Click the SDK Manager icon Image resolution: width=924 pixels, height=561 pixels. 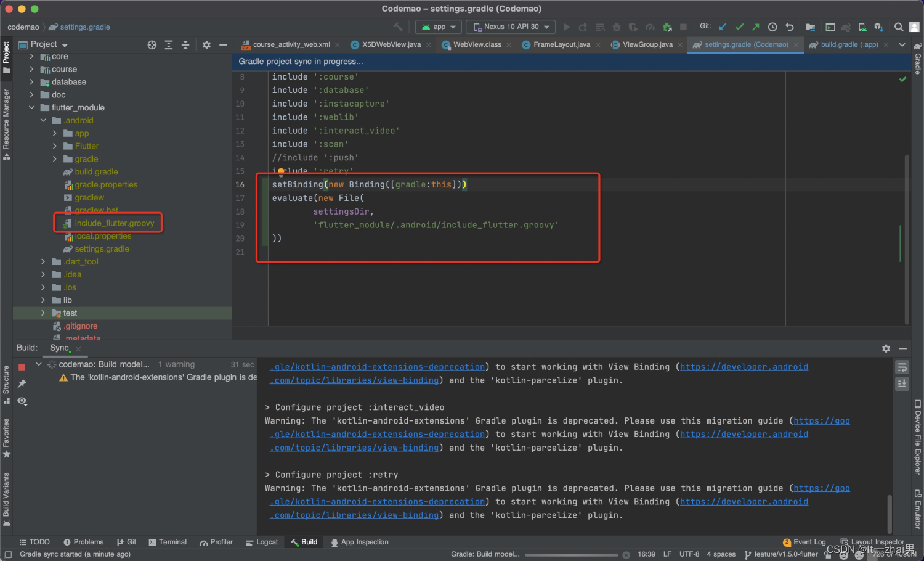click(879, 27)
